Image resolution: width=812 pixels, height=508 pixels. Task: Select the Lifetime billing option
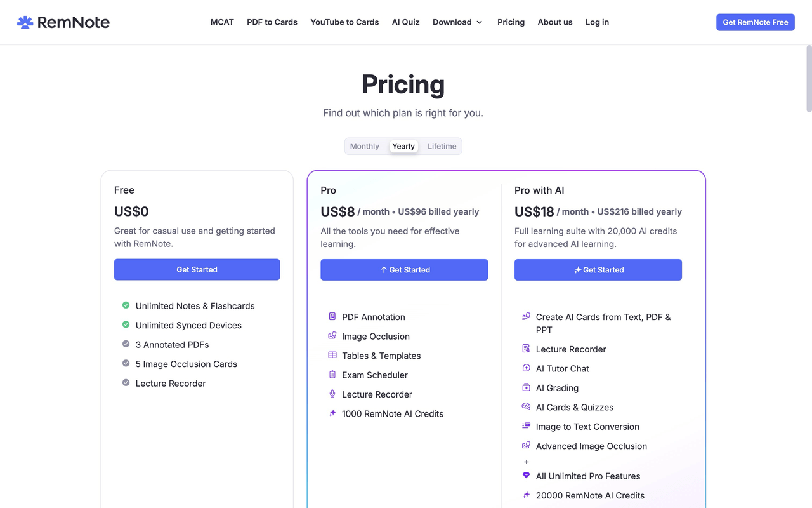tap(442, 146)
